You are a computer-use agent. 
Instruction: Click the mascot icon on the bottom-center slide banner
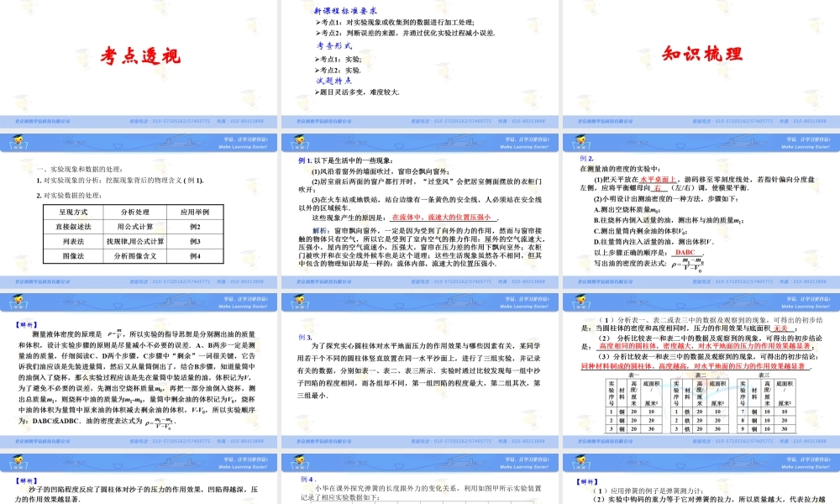click(x=300, y=461)
